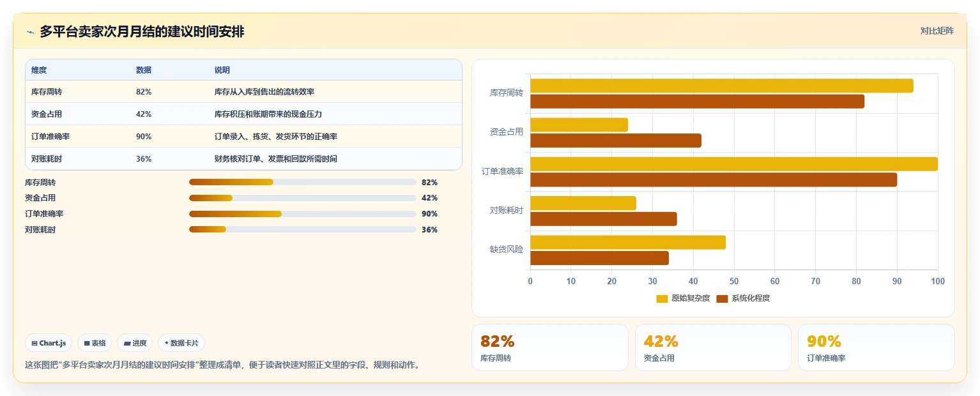The width and height of the screenshot is (980, 396).
Task: Click the 订单准确率 table row cell
Action: [x=50, y=137]
